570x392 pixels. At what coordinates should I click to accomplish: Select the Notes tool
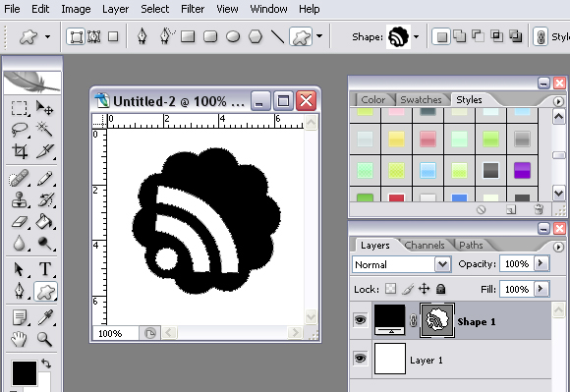19,317
